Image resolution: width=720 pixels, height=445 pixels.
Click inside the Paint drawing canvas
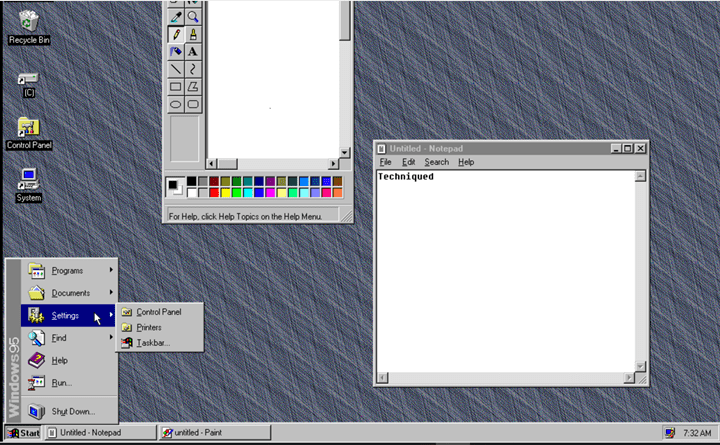pos(274,78)
